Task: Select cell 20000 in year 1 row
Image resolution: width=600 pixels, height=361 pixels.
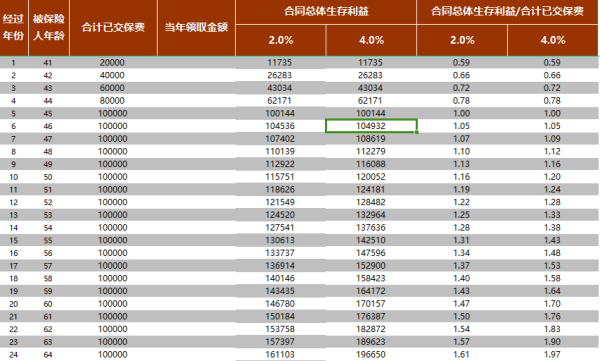Action: [112, 63]
